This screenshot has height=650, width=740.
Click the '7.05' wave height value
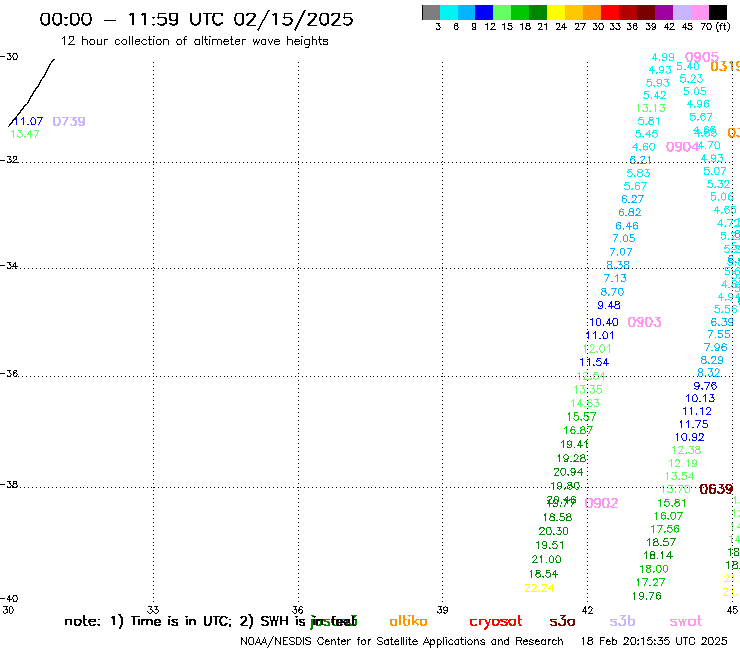pyautogui.click(x=624, y=238)
